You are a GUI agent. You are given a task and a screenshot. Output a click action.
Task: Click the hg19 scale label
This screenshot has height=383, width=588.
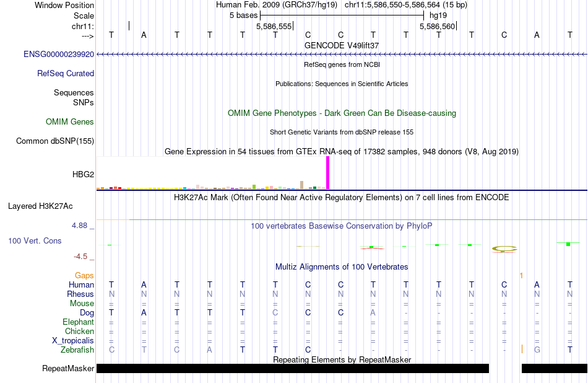(x=438, y=15)
